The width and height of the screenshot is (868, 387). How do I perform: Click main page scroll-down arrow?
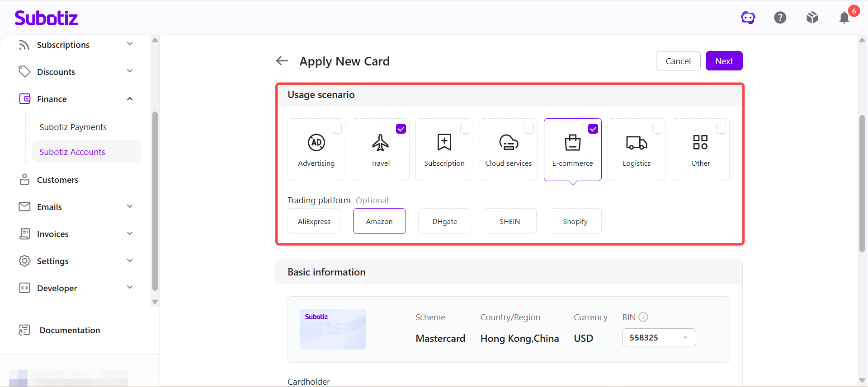click(862, 381)
